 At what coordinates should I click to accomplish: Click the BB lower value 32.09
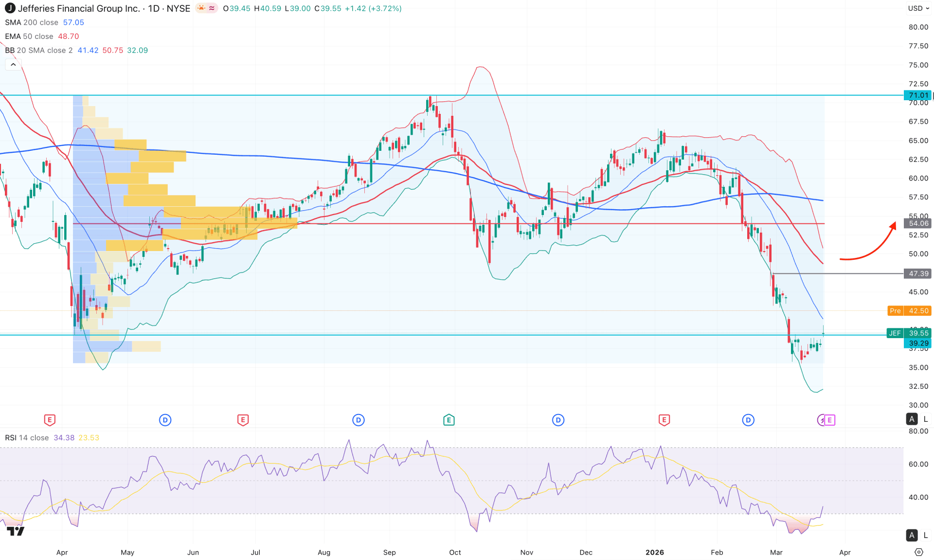138,51
